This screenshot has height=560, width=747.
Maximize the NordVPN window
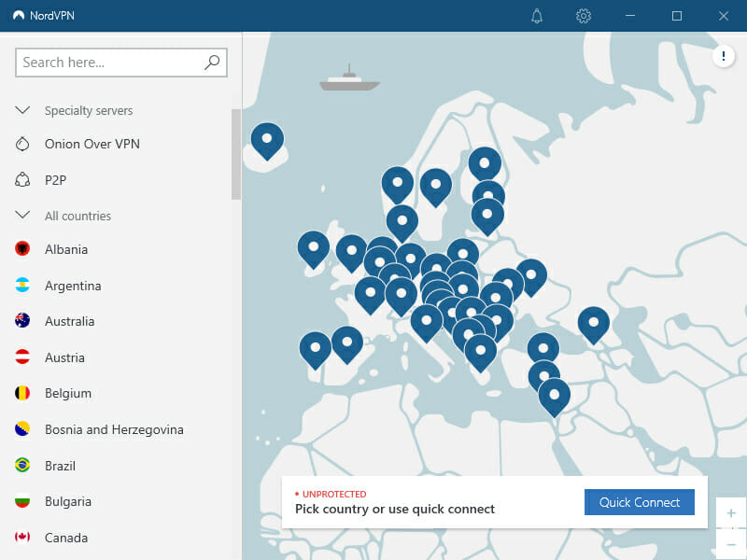[x=676, y=16]
